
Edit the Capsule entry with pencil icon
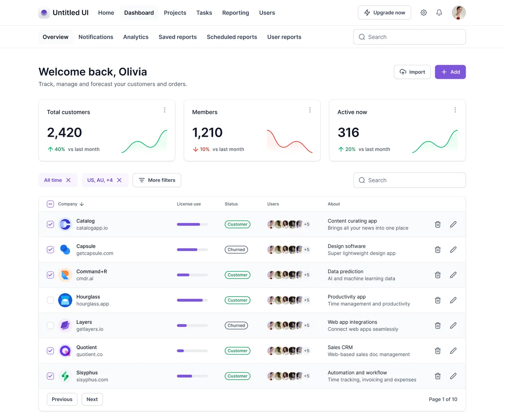coord(453,250)
